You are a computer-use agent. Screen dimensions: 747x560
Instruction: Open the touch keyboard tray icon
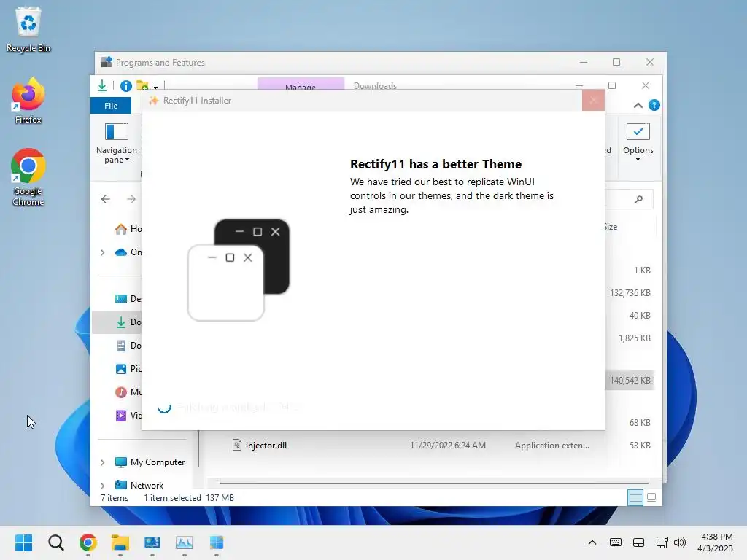616,542
